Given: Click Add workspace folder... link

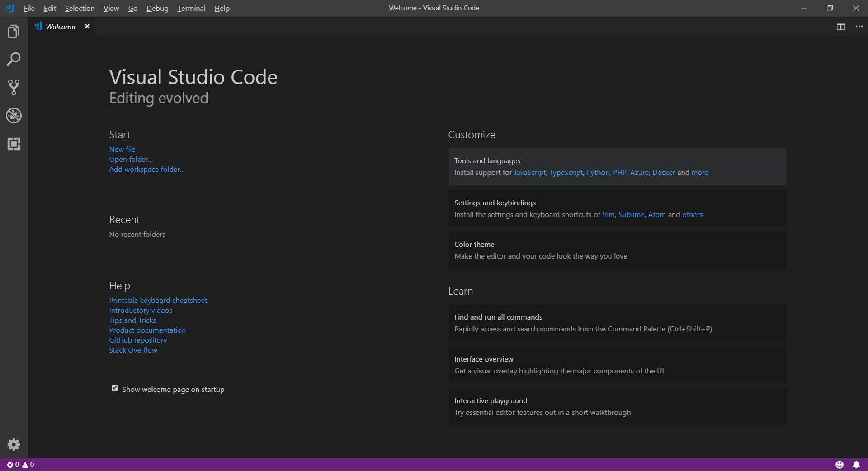Looking at the screenshot, I should click(x=147, y=169).
